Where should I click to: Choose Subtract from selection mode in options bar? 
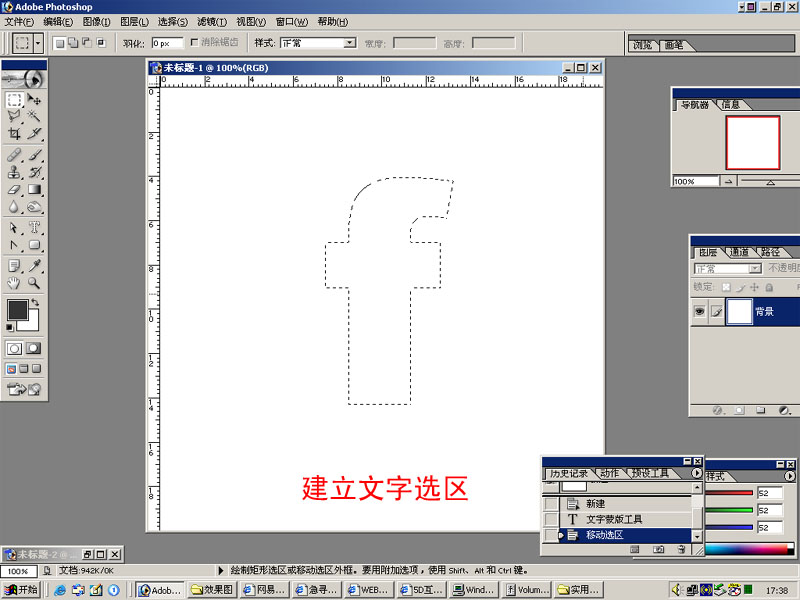pos(87,43)
